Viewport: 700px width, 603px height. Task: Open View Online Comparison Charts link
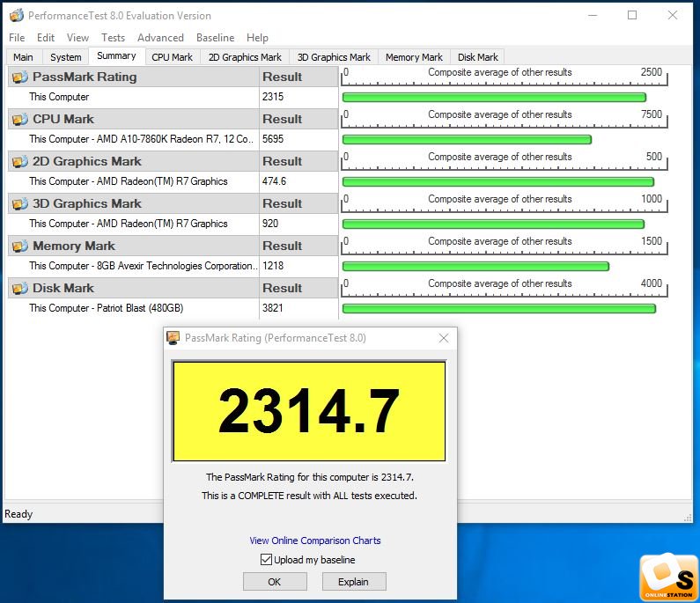(x=315, y=540)
